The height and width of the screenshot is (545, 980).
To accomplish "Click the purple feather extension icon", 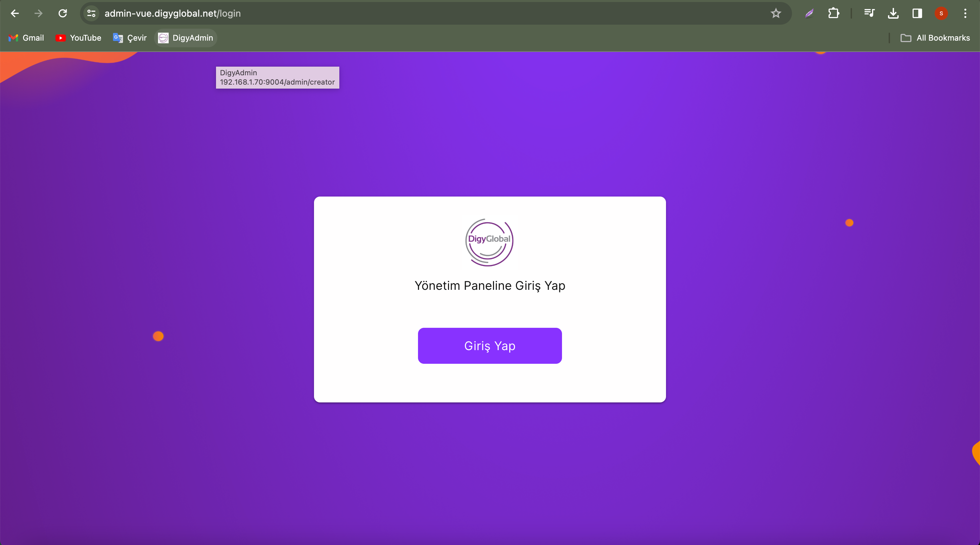I will point(809,14).
